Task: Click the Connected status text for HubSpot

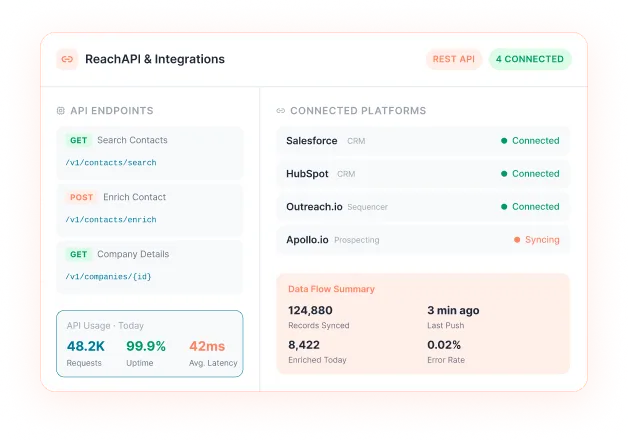Action: tap(535, 174)
